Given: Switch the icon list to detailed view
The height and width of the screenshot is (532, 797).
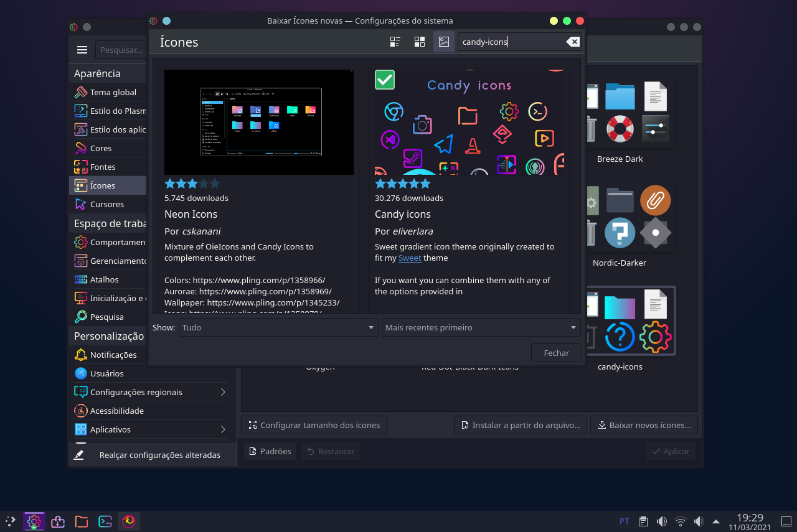Looking at the screenshot, I should [x=395, y=41].
